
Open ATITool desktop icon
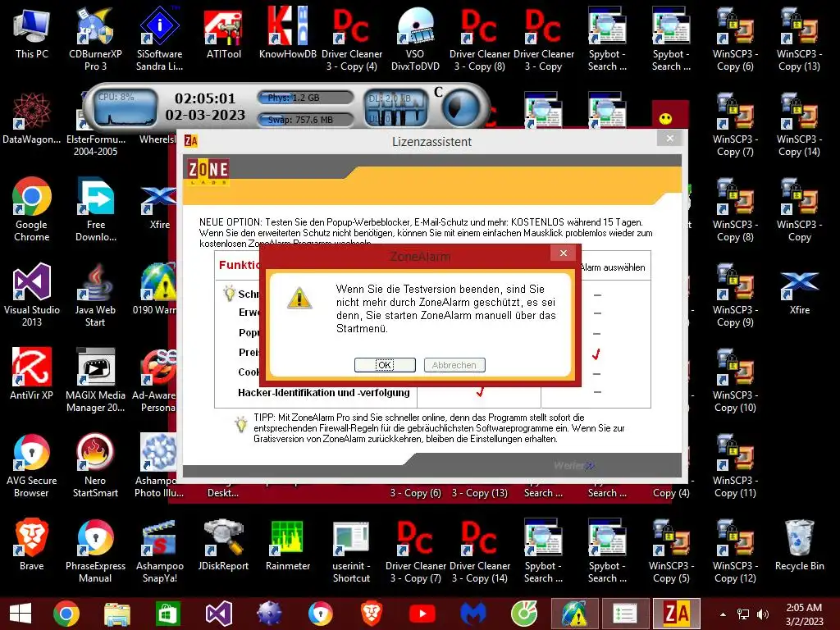point(224,33)
